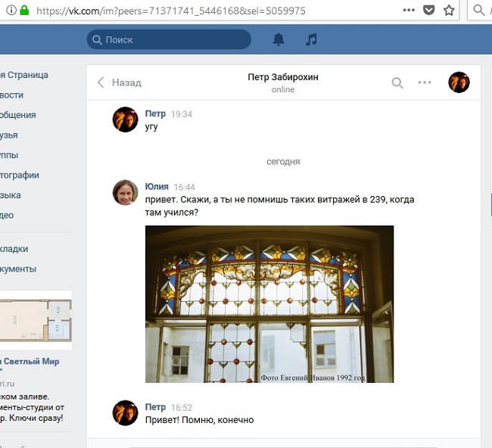Open the browser page actions ellipsis

[409, 11]
